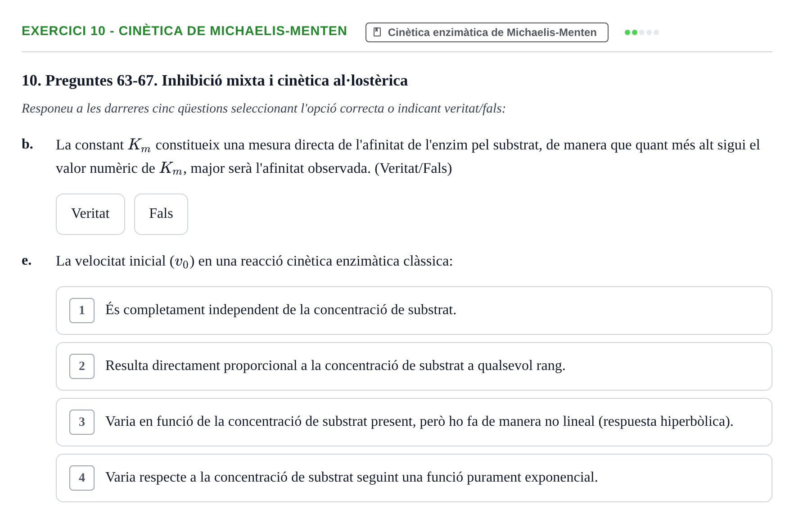The height and width of the screenshot is (532, 794).
Task: Select option 2: directament proporcional a qualsevol rang
Action: point(414,366)
